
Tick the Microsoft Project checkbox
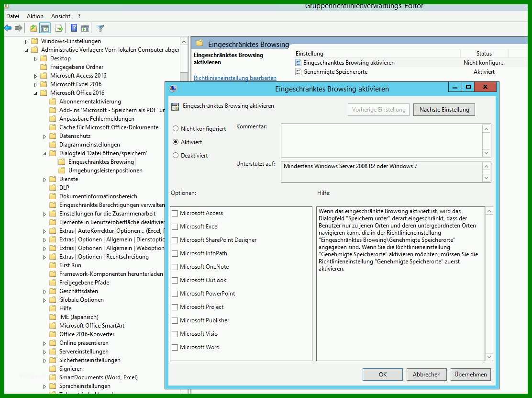[175, 307]
